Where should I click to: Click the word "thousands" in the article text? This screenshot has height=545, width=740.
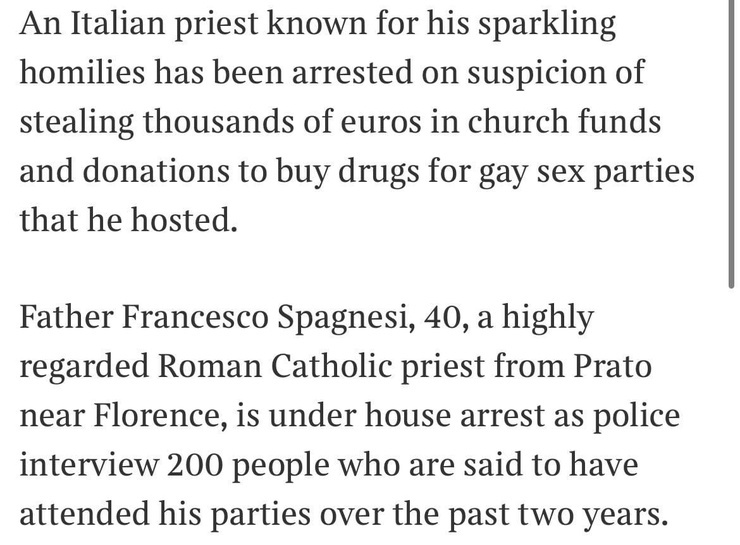coord(204,122)
